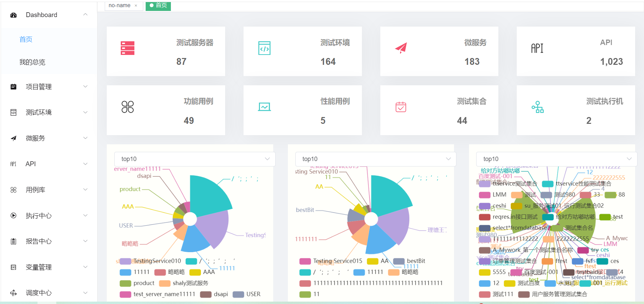
Task: Click the 测试服务器 count 87
Action: coord(181,62)
